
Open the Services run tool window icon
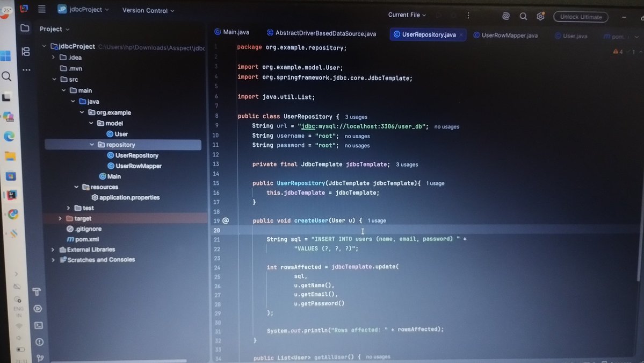pyautogui.click(x=38, y=308)
